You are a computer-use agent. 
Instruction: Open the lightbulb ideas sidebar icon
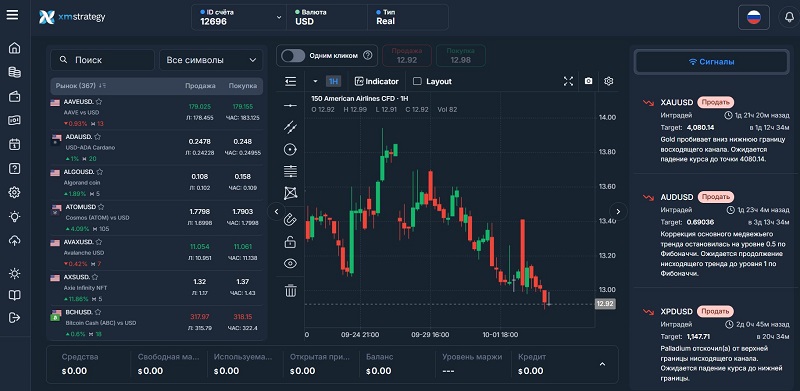(15, 217)
